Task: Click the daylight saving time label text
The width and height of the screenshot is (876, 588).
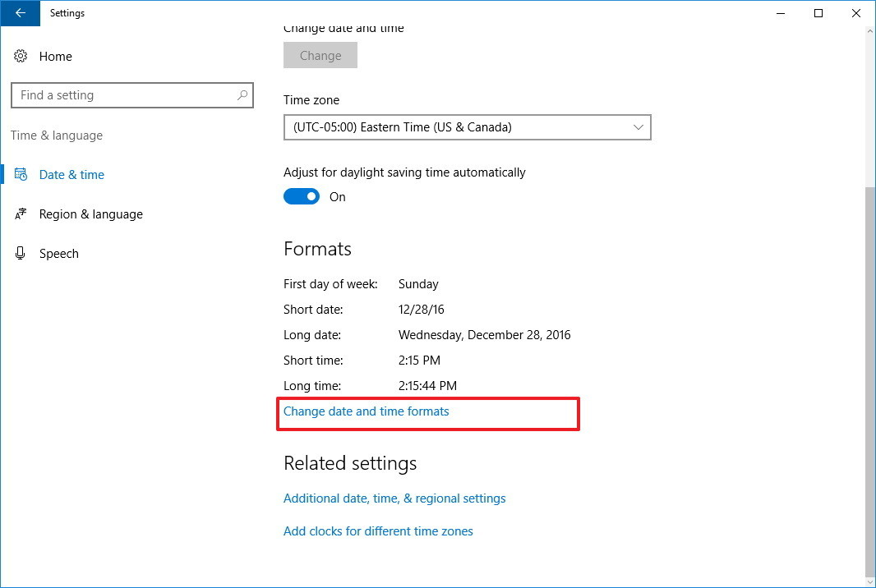Action: tap(404, 172)
